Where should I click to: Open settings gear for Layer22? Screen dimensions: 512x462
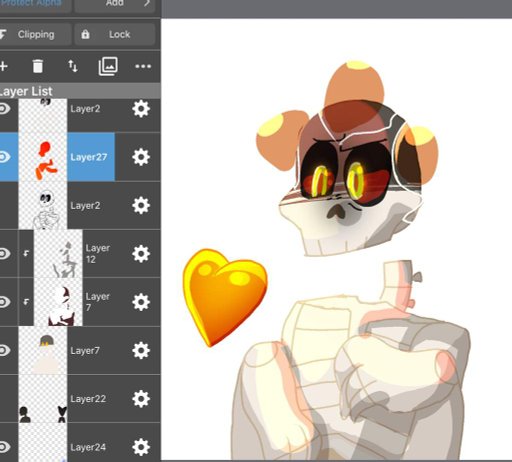click(x=141, y=399)
